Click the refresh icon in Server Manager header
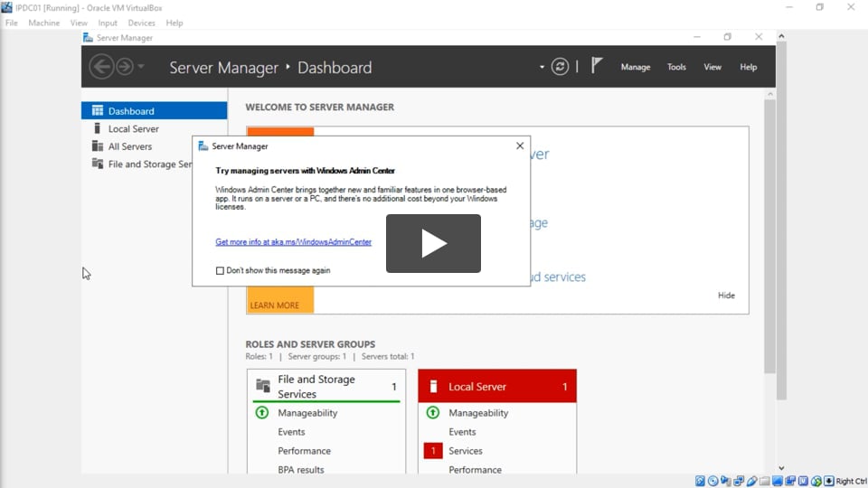Screen dimensions: 868x488 (x=561, y=67)
